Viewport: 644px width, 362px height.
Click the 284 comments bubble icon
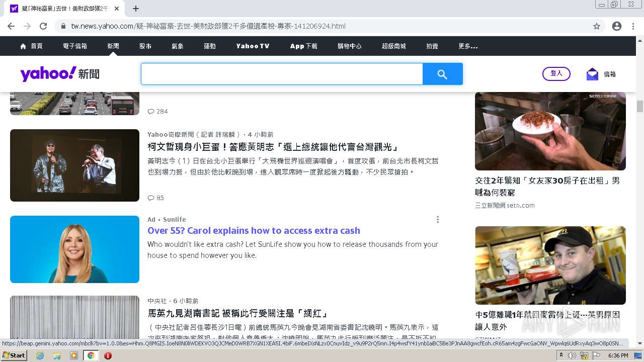(x=150, y=111)
